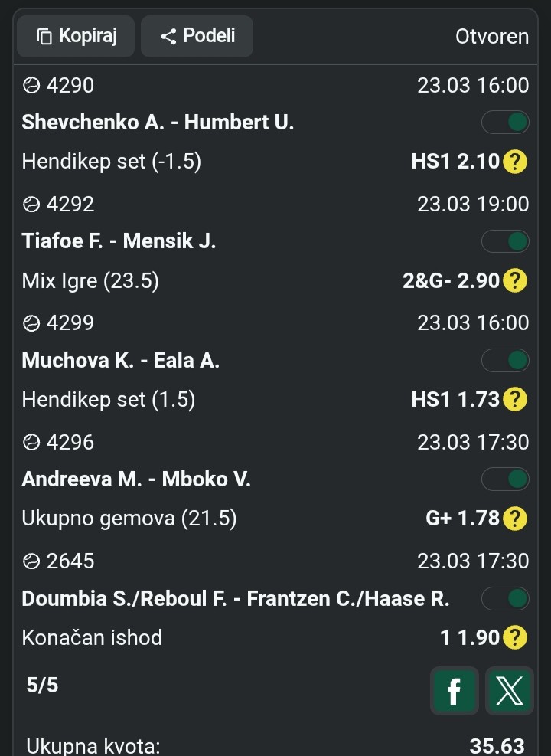The height and width of the screenshot is (756, 551).
Task: Switch off Andreeva M. - Mboko V. match
Action: [x=506, y=479]
